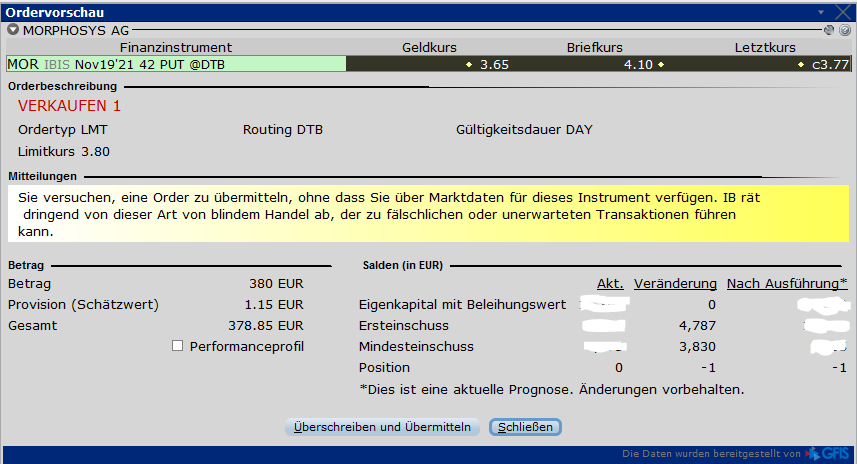The height and width of the screenshot is (464, 857).
Task: Click the Provision value 1.15 EUR
Action: pyautogui.click(x=273, y=304)
